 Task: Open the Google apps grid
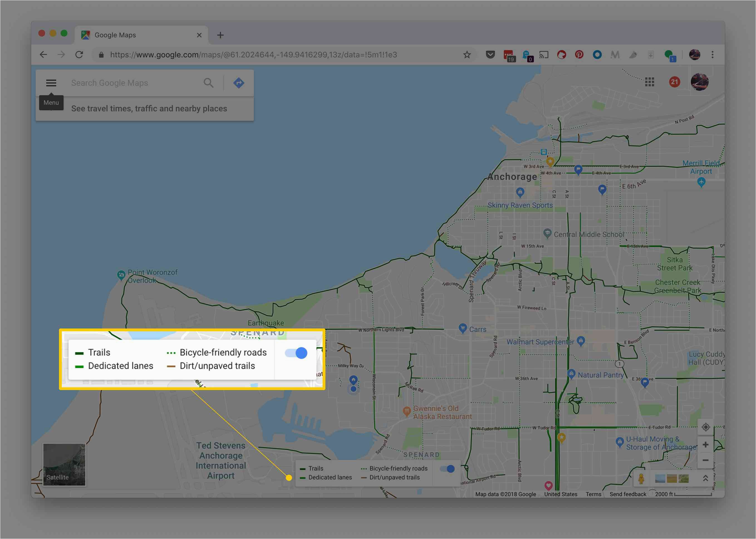649,82
